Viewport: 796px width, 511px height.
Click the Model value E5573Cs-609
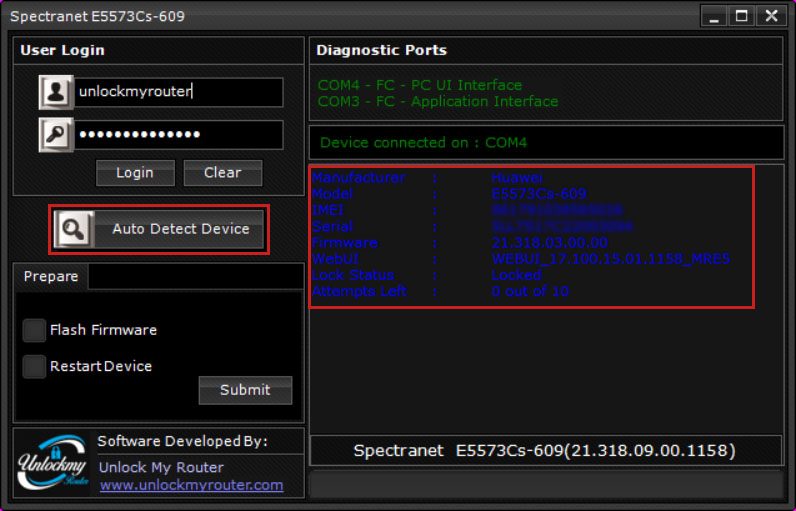[539, 194]
